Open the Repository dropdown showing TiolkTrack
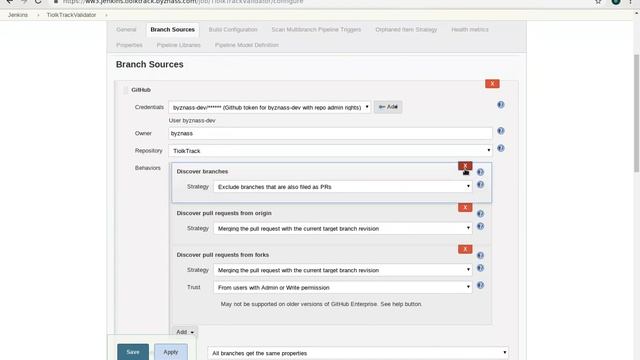Screen dimensions: 640x360 (330, 151)
